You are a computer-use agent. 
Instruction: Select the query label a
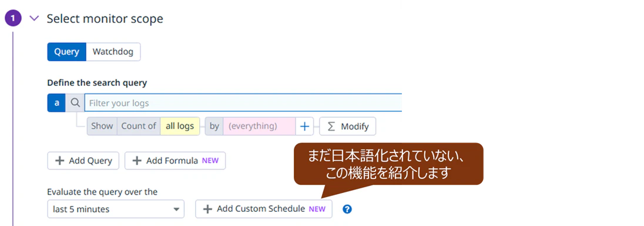pyautogui.click(x=56, y=102)
